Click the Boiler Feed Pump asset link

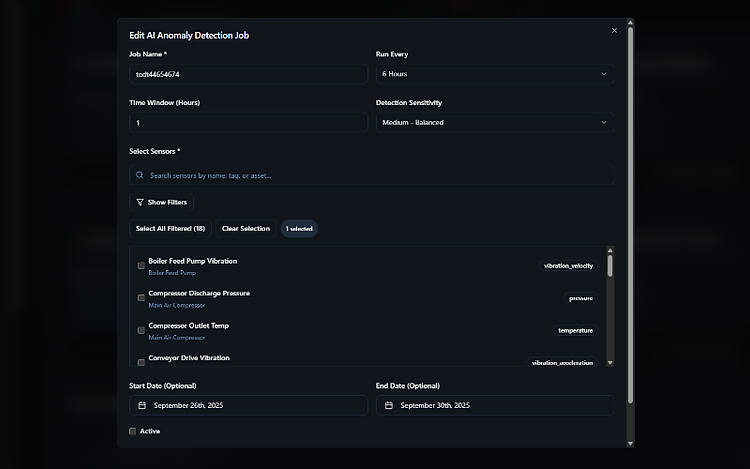coord(172,273)
